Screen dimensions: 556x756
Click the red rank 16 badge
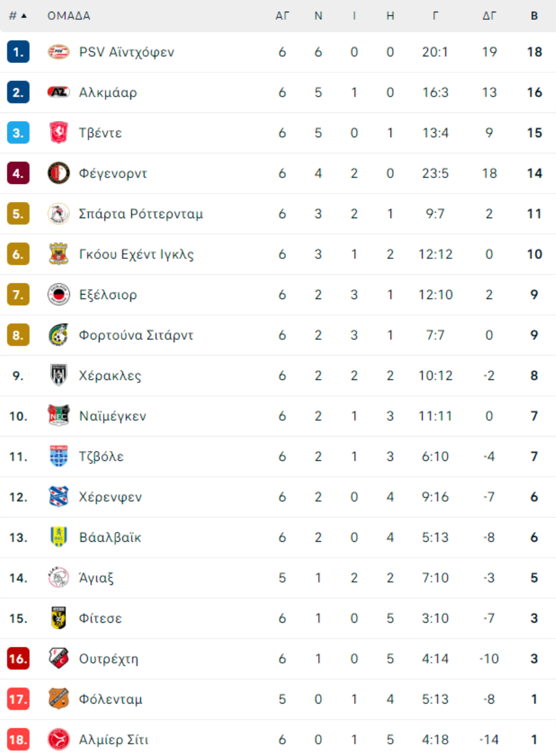click(18, 659)
